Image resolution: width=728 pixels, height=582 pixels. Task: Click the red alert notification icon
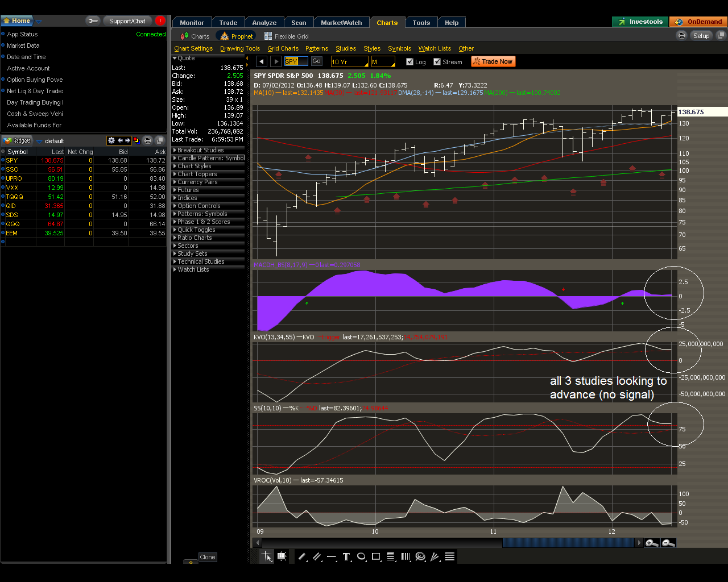pos(160,21)
